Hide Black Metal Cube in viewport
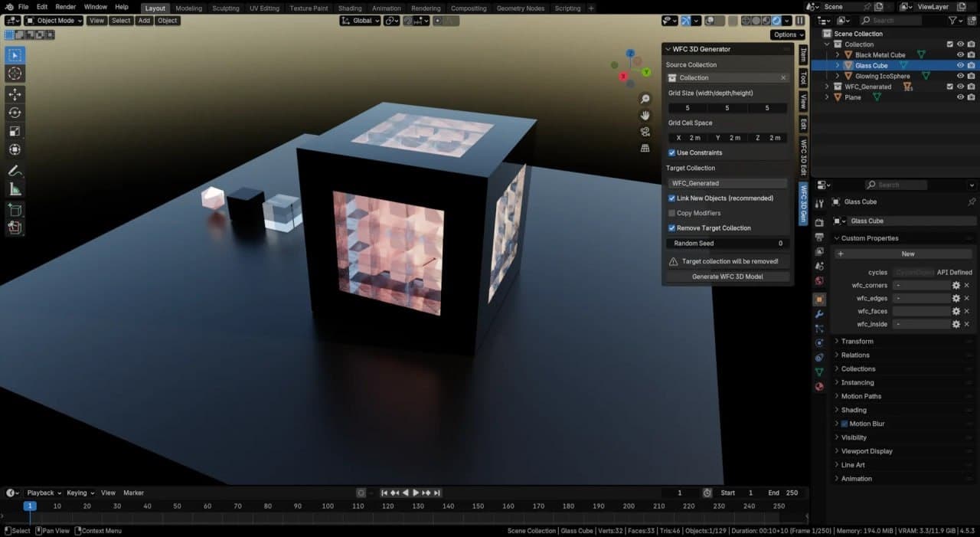Screen dimensions: 980x537 click(960, 55)
